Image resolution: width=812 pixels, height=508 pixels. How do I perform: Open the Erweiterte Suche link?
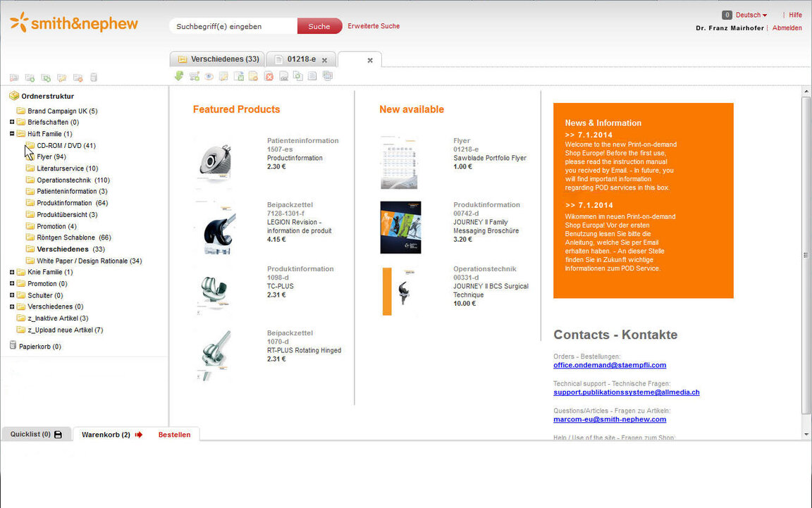tap(374, 26)
